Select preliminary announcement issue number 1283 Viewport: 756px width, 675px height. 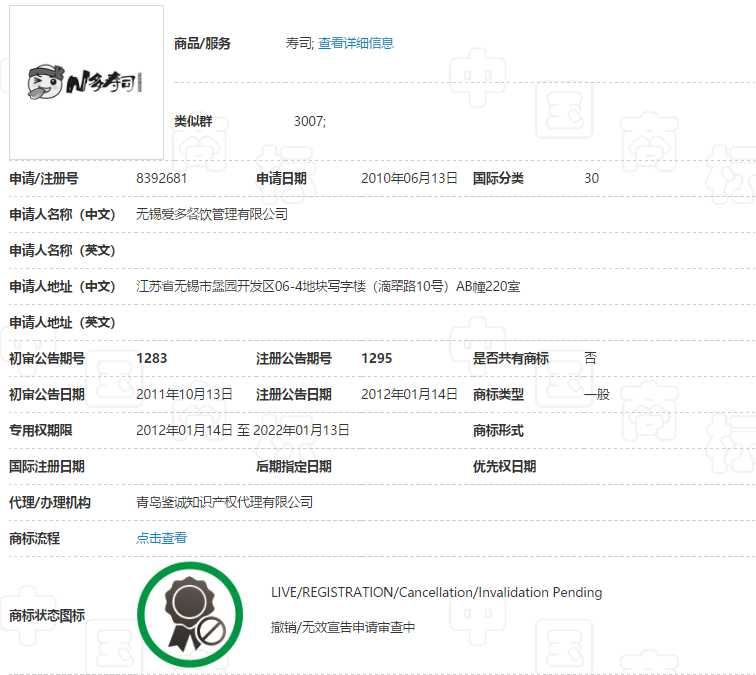click(152, 358)
